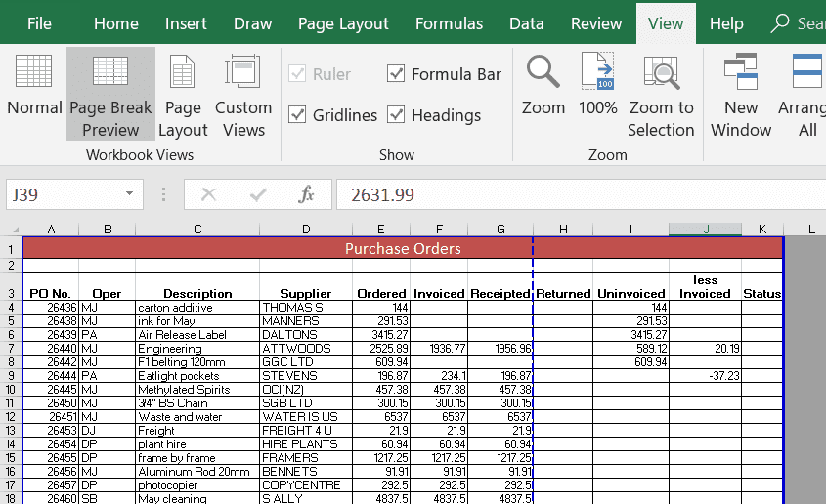The width and height of the screenshot is (826, 504).
Task: Select the WATER IS US cell
Action: click(306, 417)
